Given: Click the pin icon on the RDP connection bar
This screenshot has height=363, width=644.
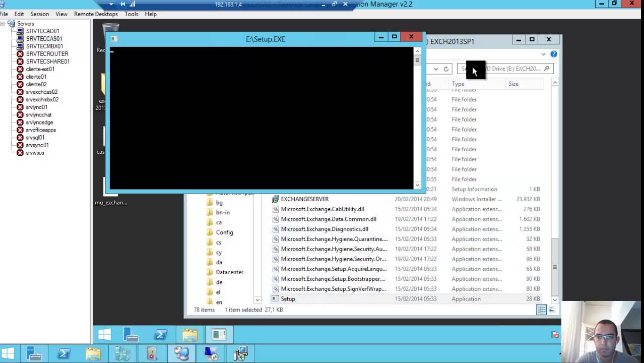Looking at the screenshot, I should click(122, 4).
